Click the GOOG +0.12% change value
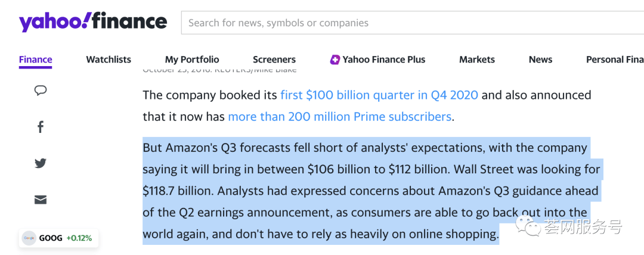The image size is (644, 255). tap(79, 238)
